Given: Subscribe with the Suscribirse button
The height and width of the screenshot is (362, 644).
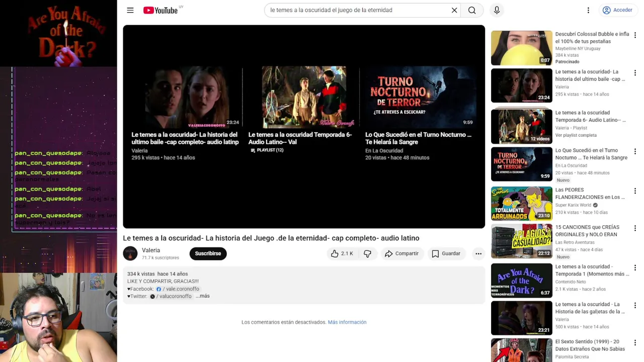Looking at the screenshot, I should pos(208,253).
